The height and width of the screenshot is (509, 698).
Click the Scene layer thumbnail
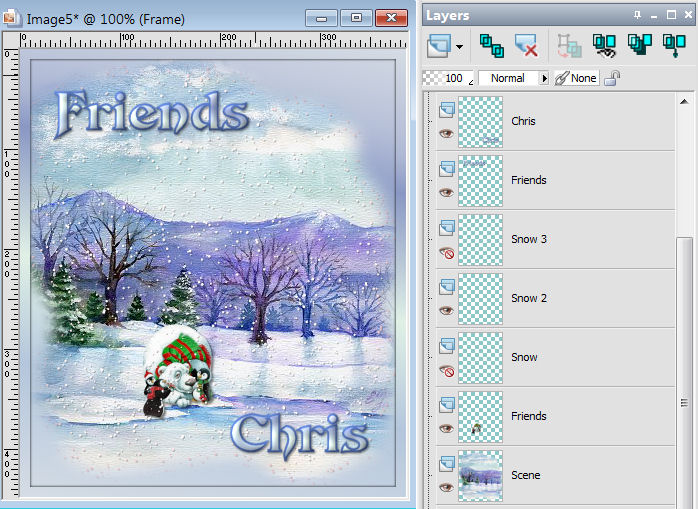point(480,475)
